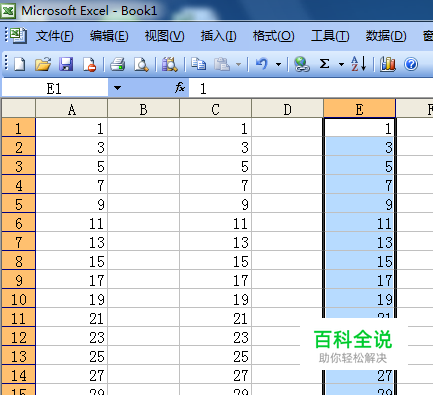This screenshot has width=433, height=395.
Task: Click empty cell D6
Action: click(x=287, y=223)
